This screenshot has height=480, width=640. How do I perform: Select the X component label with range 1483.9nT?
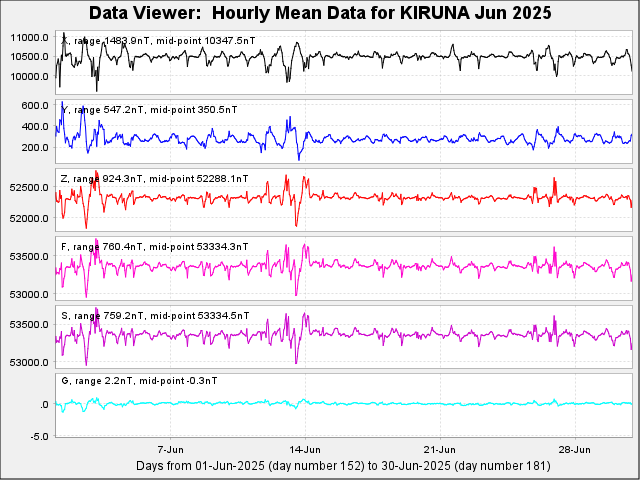pyautogui.click(x=158, y=40)
